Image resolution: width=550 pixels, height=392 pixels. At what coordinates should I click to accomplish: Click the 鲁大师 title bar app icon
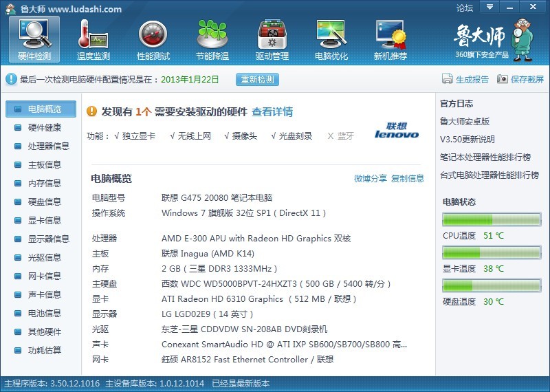click(x=10, y=8)
